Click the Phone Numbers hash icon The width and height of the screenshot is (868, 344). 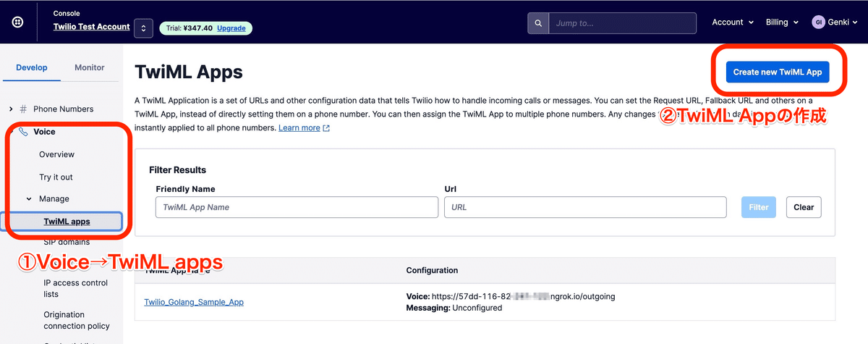(24, 109)
